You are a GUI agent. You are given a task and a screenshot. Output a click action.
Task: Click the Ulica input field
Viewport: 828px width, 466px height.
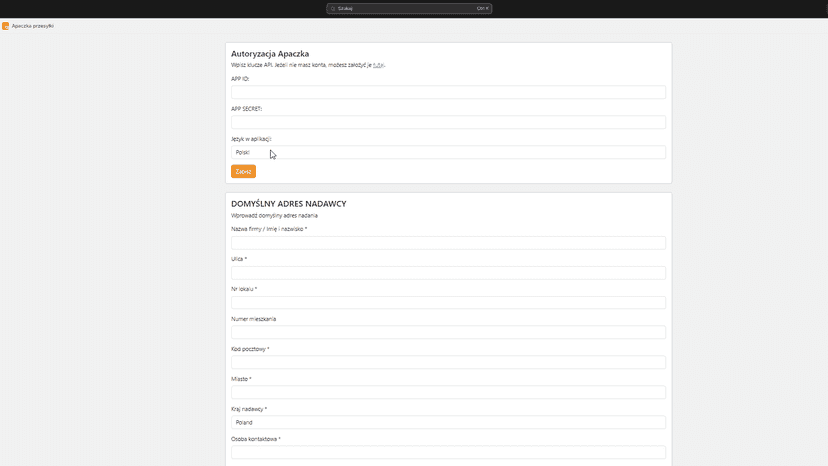click(448, 273)
